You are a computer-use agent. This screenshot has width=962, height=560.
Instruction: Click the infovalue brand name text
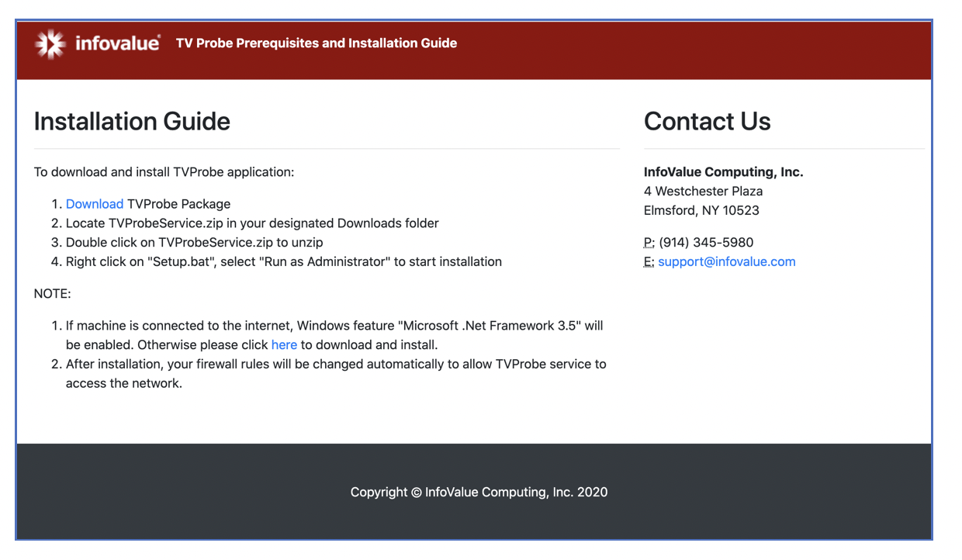118,43
